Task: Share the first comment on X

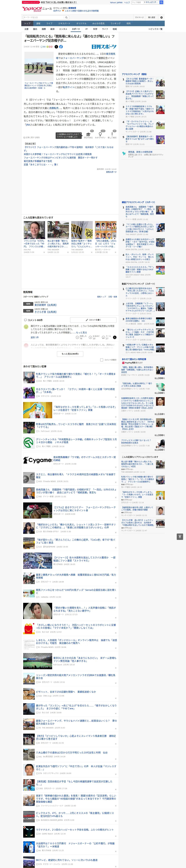Action: (115, 337)
